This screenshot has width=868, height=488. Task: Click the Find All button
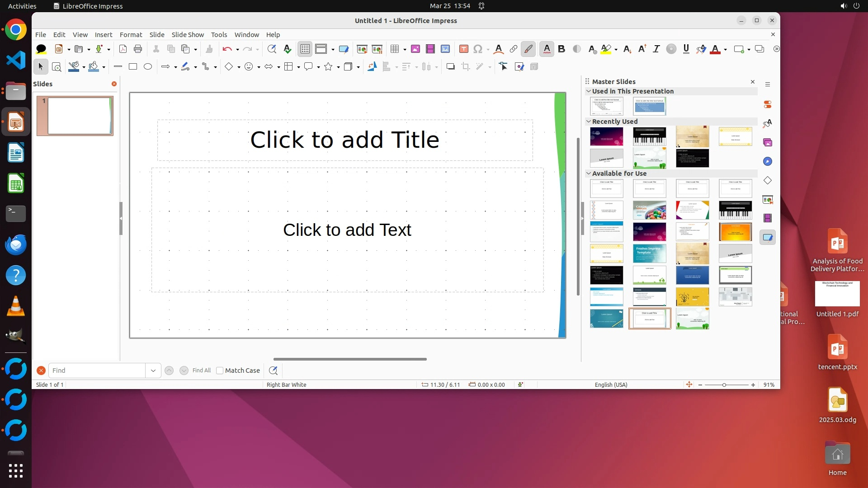tap(202, 371)
